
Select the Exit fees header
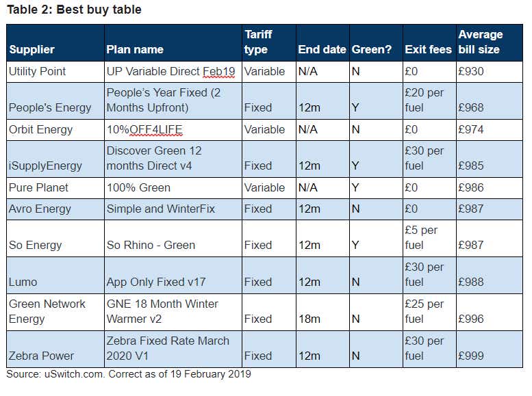coord(429,43)
